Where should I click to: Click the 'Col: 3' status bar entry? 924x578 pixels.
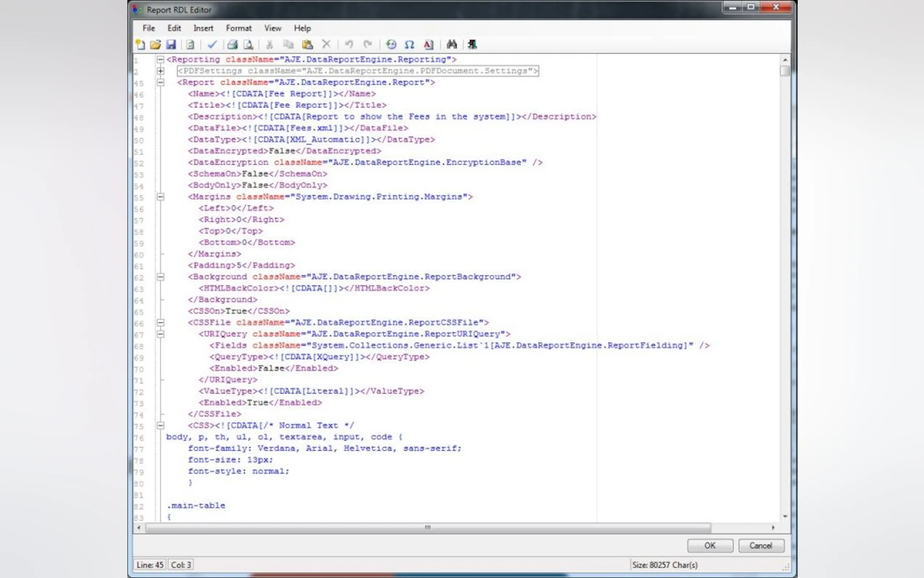pyautogui.click(x=181, y=565)
